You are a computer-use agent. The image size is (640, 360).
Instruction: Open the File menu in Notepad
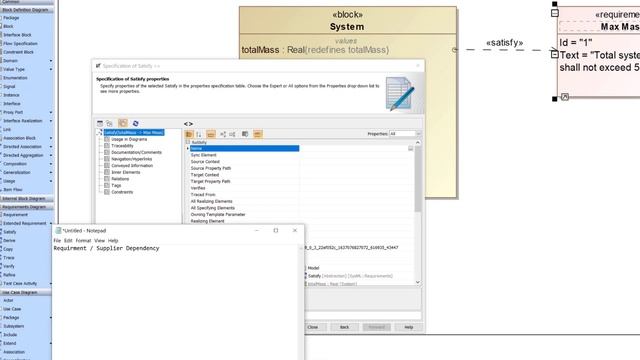pos(57,241)
